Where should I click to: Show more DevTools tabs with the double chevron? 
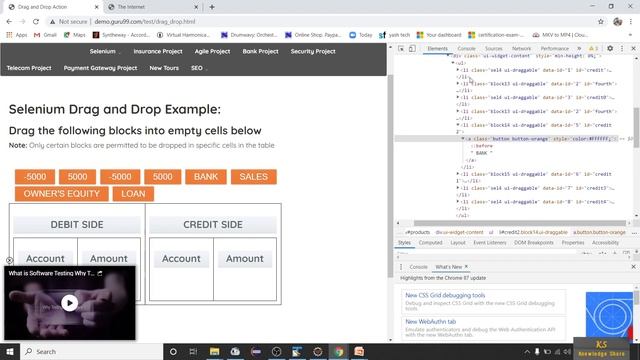(579, 48)
